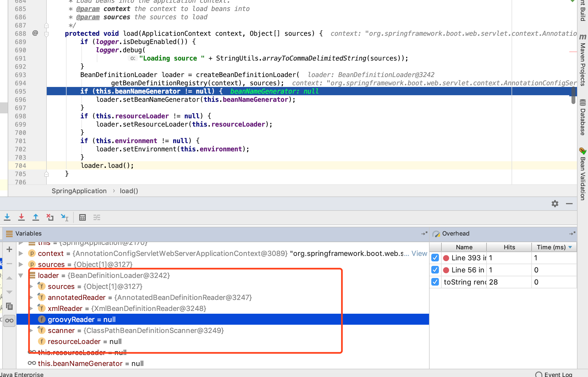The height and width of the screenshot is (377, 588).
Task: Disable the toString renderer checkbox
Action: click(435, 282)
